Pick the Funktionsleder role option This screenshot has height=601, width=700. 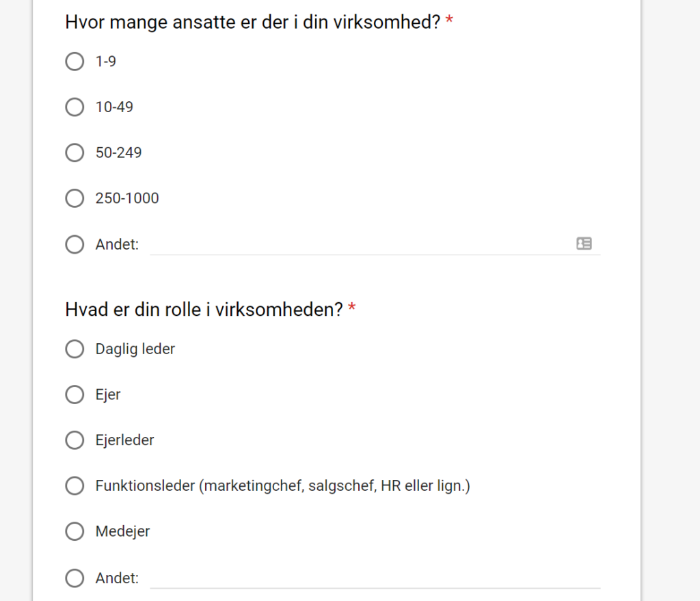75,486
